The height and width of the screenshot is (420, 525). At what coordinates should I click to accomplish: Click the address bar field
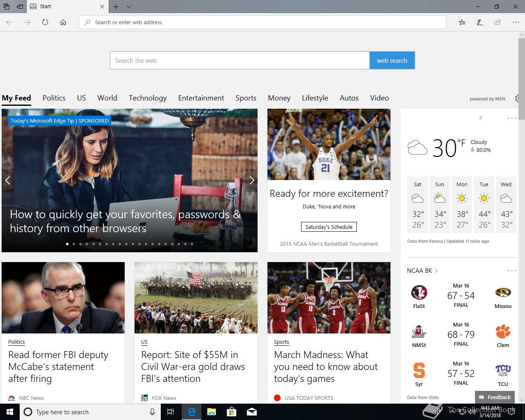click(x=262, y=22)
